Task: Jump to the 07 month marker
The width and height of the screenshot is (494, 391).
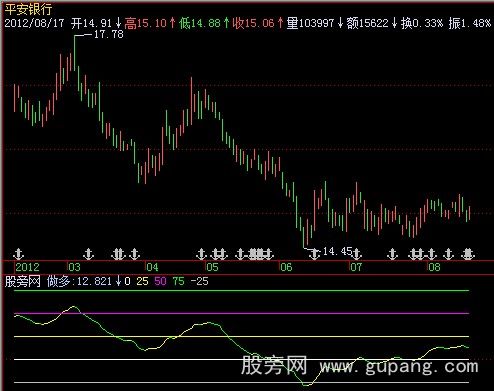Action: pyautogui.click(x=356, y=267)
